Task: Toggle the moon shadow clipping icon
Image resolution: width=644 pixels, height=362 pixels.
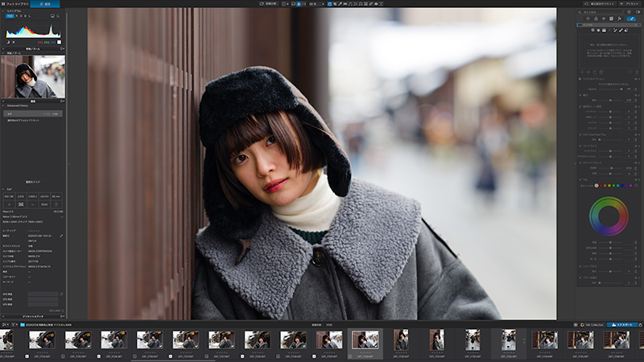Action: pyautogui.click(x=8, y=42)
